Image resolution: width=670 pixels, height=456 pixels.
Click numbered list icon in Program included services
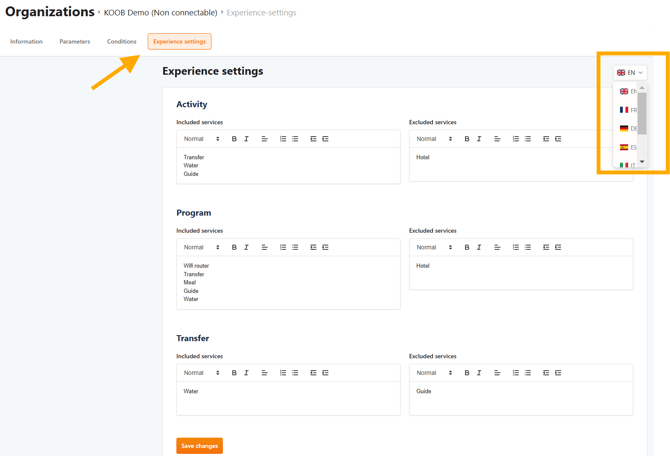pyautogui.click(x=283, y=247)
